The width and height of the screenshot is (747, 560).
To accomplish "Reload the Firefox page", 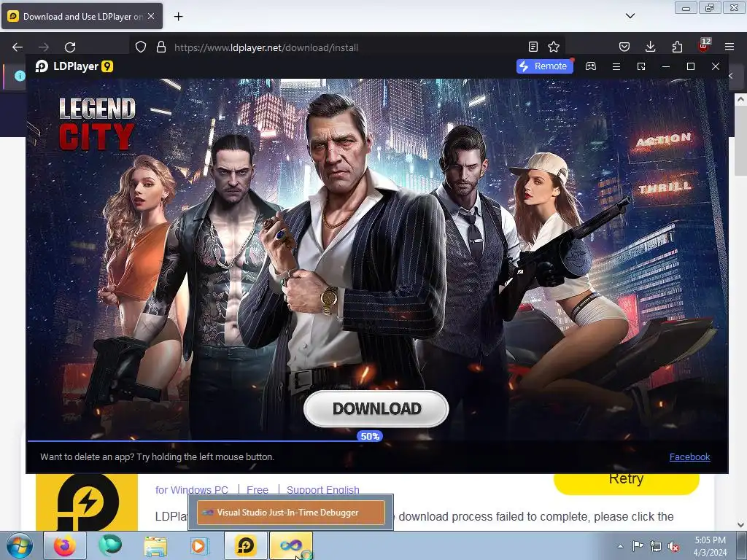I will [70, 47].
